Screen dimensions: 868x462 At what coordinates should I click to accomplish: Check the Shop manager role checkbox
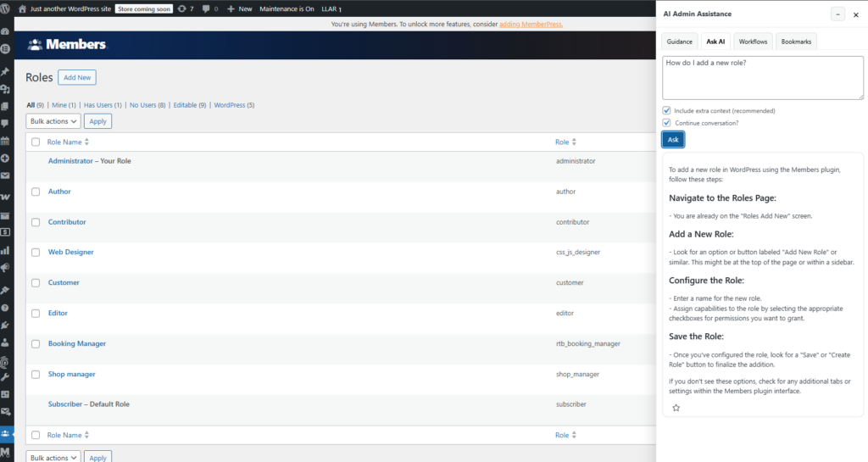point(36,374)
